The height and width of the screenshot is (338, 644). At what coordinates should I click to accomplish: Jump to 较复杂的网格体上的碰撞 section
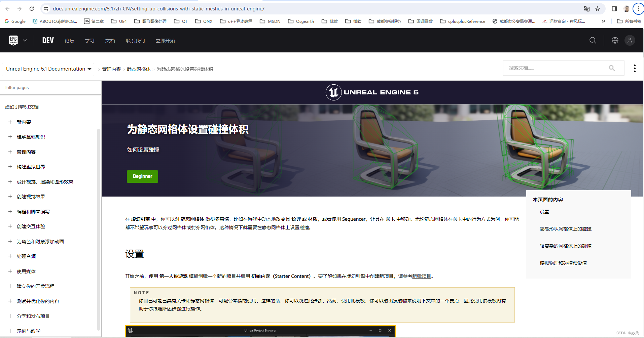[x=566, y=246]
